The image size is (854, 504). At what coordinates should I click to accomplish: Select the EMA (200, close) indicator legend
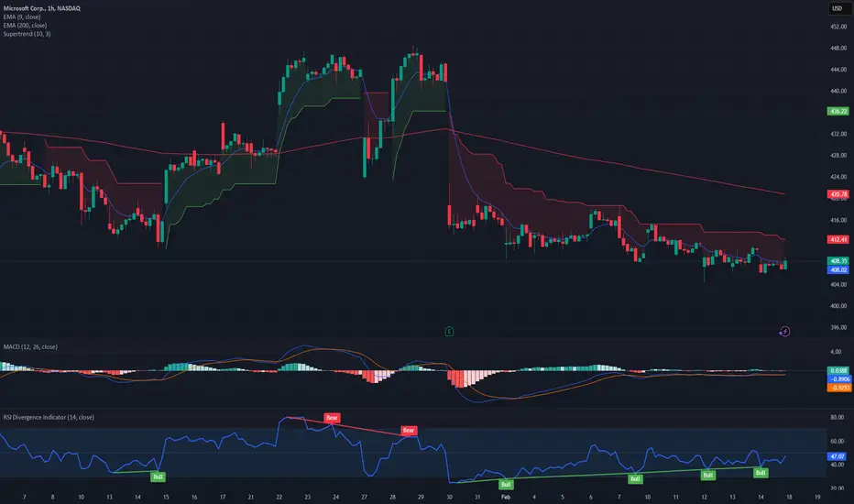25,25
